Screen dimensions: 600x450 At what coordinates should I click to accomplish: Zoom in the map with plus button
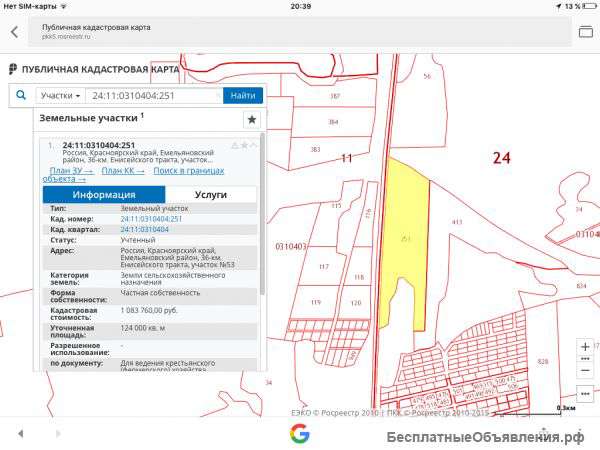pyautogui.click(x=585, y=346)
